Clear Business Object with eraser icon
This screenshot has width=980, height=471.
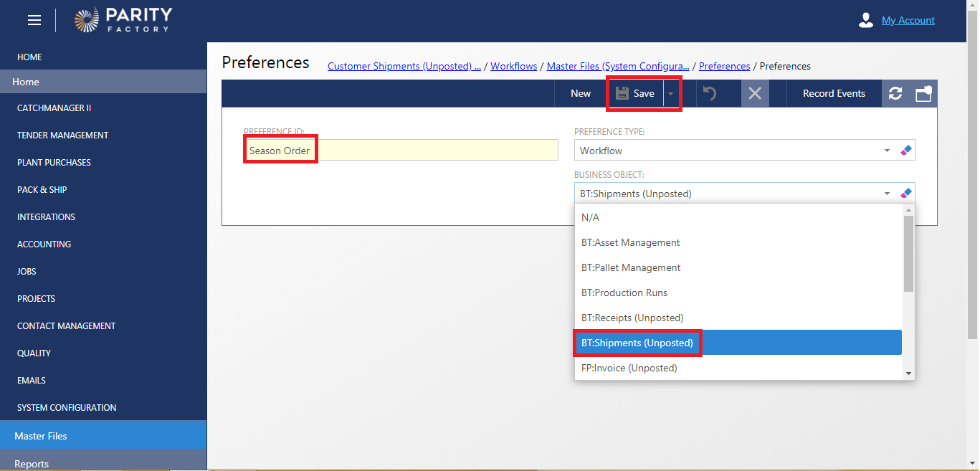(906, 194)
